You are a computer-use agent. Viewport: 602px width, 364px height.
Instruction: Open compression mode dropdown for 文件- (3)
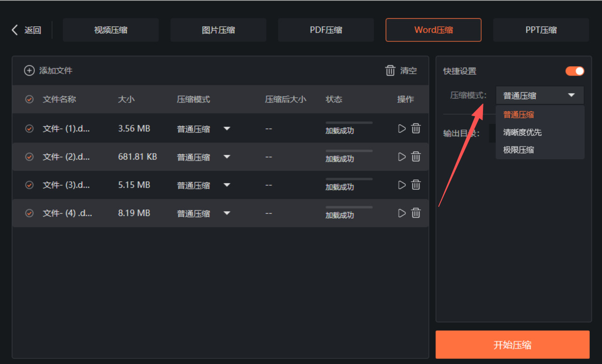(x=227, y=185)
